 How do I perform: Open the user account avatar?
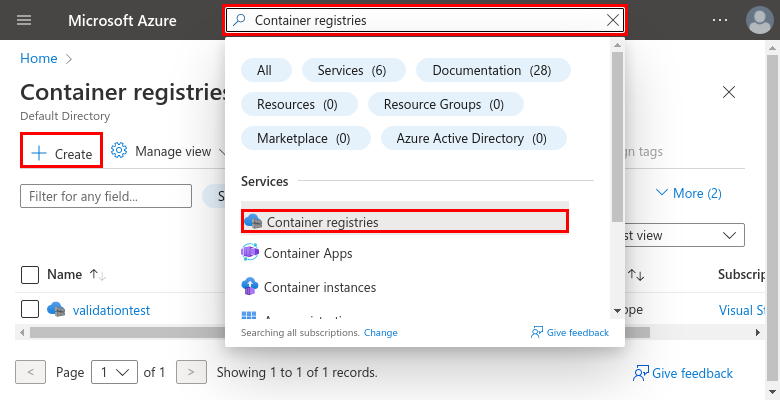(x=759, y=20)
